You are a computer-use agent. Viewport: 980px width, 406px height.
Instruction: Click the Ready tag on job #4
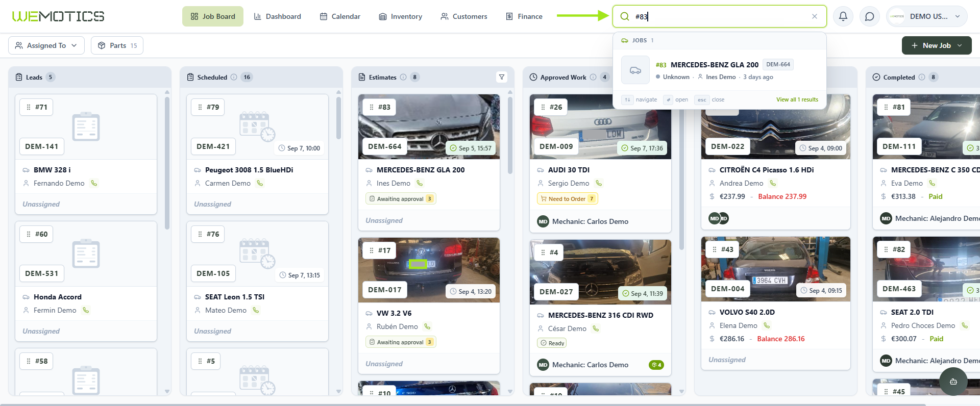click(552, 343)
